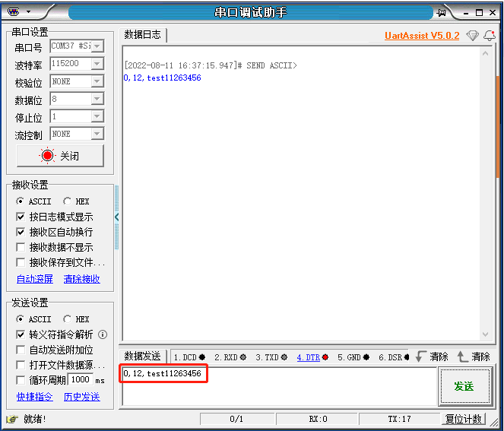Focus the 循环周期 1000 ms field
Viewport: 504px width, 431px height.
pos(81,379)
